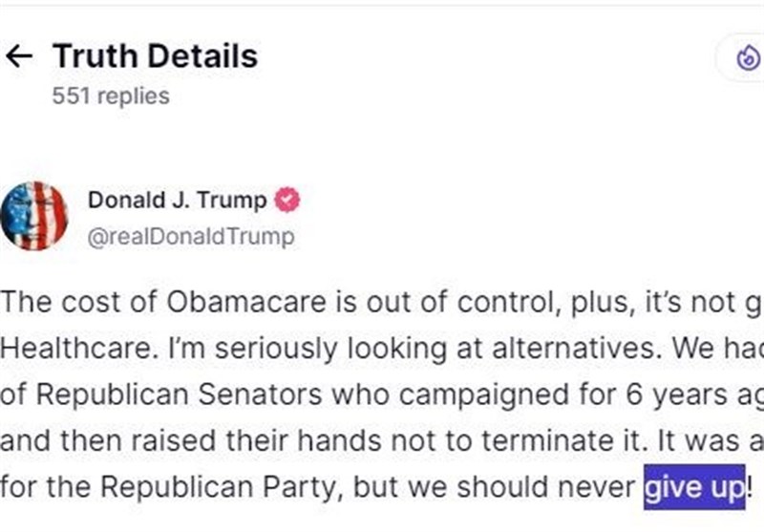The image size is (764, 532).
Task: Open the @realDonaldTrump handle link
Action: tap(190, 236)
